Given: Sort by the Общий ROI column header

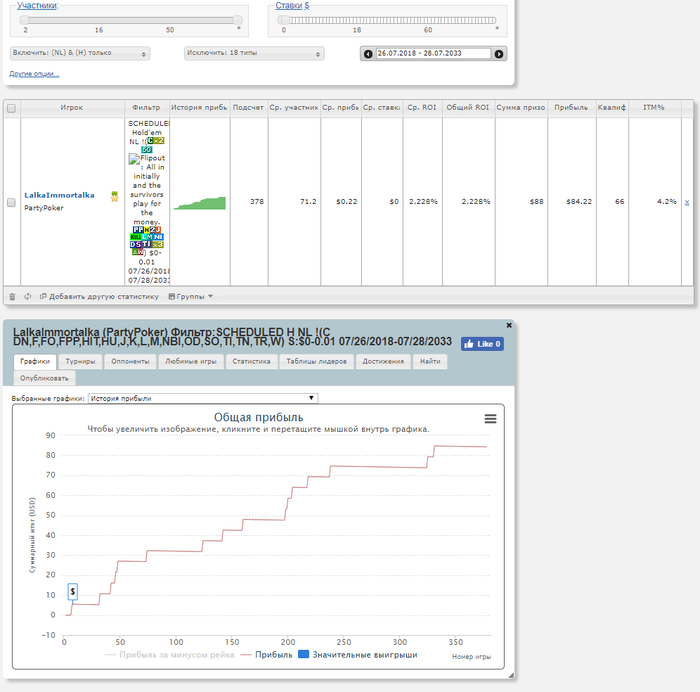Looking at the screenshot, I should coord(468,108).
